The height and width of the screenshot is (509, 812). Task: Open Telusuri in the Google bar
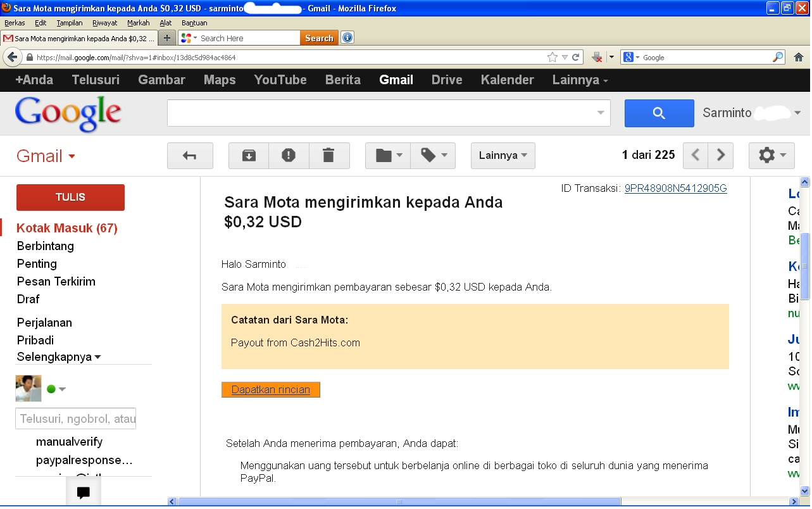click(x=96, y=80)
